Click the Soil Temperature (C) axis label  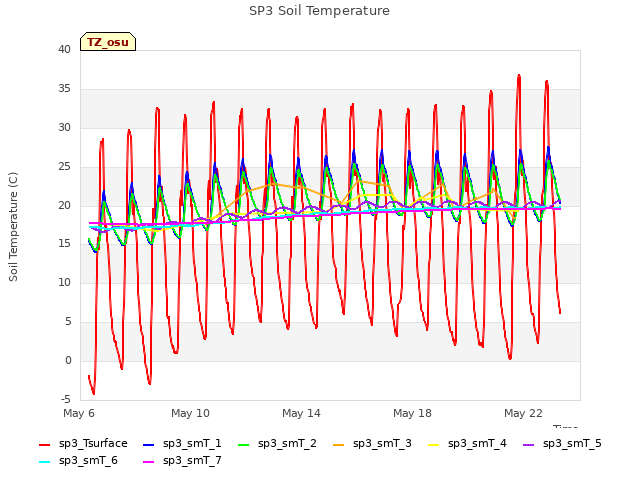(x=13, y=227)
